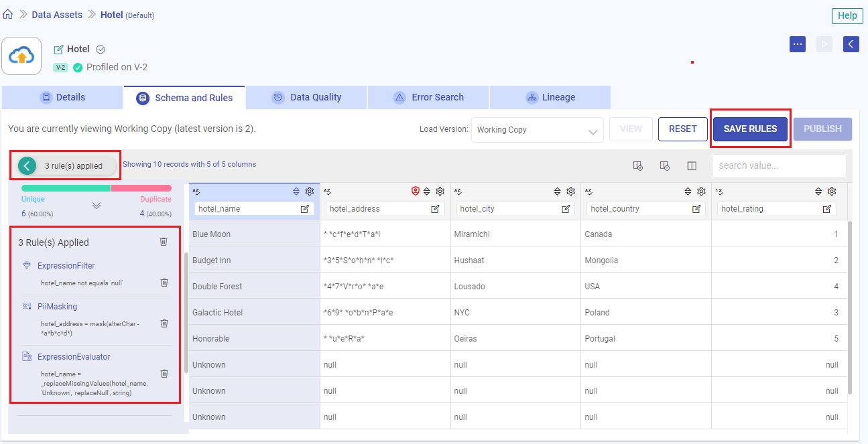
Task: Click the SAVE RULES button
Action: coord(750,129)
